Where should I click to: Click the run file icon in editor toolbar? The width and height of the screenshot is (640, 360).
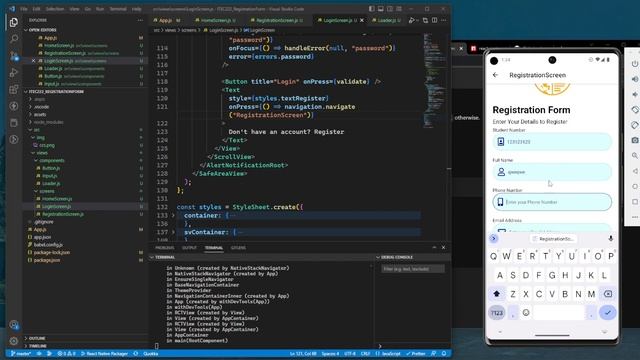[x=411, y=20]
